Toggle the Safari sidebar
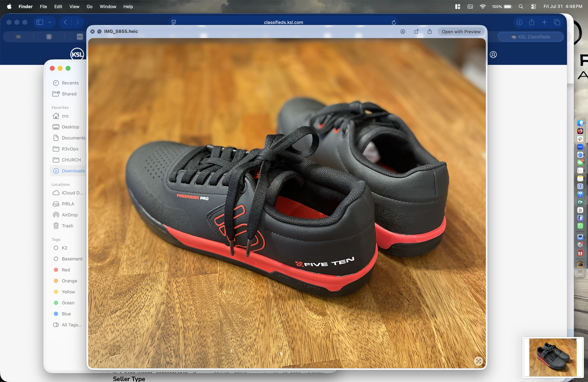Screen dimensions: 588x382 40,22
